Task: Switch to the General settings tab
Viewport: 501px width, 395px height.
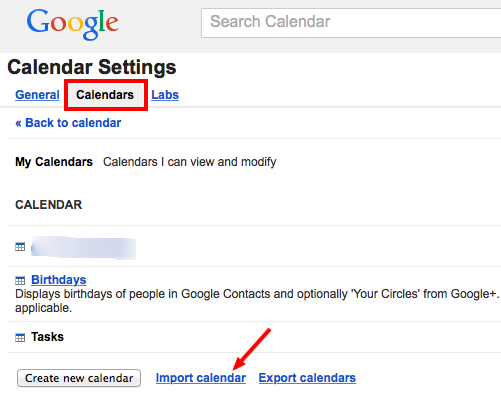Action: click(x=37, y=95)
